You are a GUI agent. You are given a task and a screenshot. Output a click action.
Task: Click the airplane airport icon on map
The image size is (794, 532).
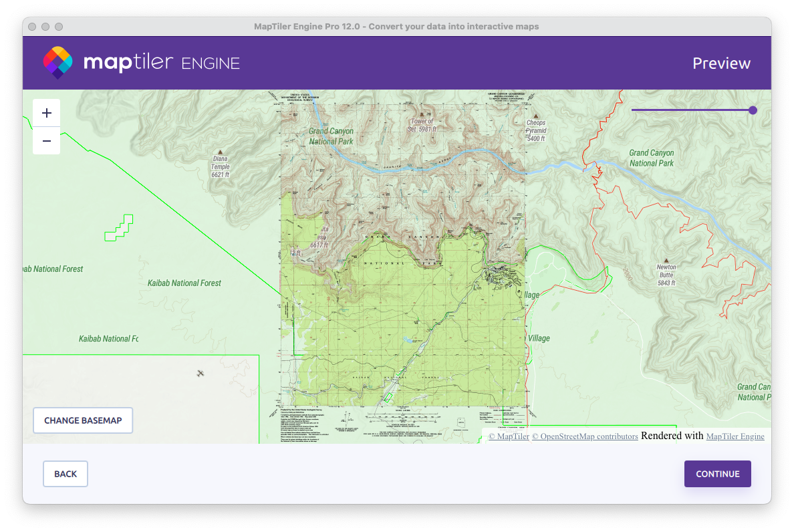pyautogui.click(x=201, y=373)
